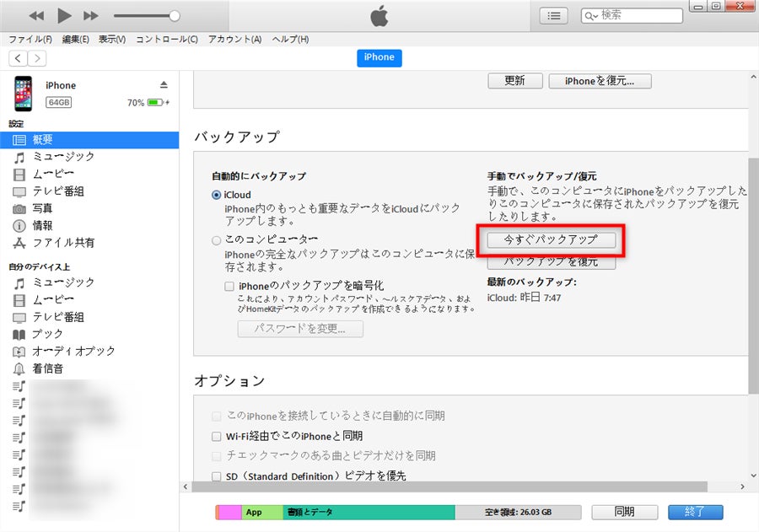Click the パスワードを変更... button

(300, 329)
